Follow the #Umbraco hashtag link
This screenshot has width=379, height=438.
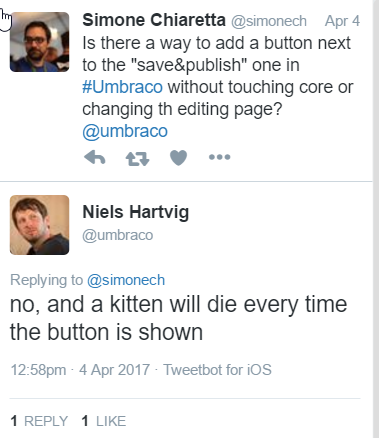tap(123, 87)
